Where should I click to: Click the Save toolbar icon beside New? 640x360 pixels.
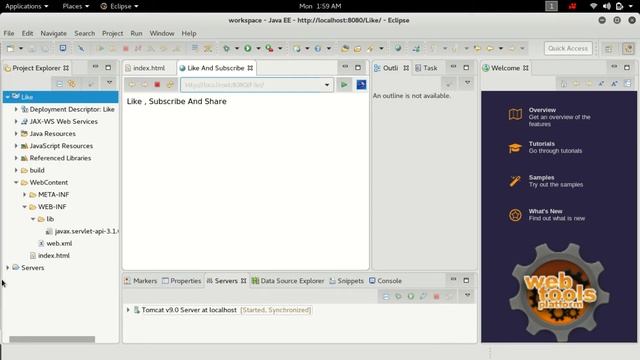(32, 49)
